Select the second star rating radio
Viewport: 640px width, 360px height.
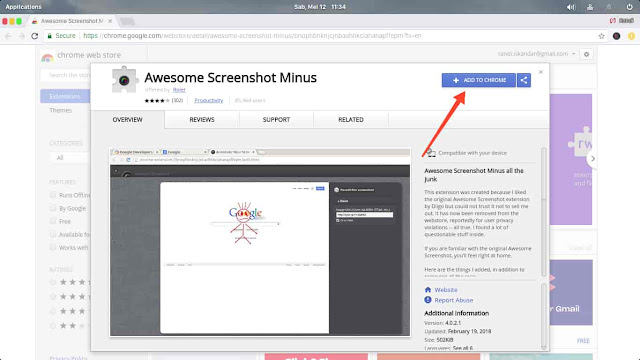[x=53, y=296]
